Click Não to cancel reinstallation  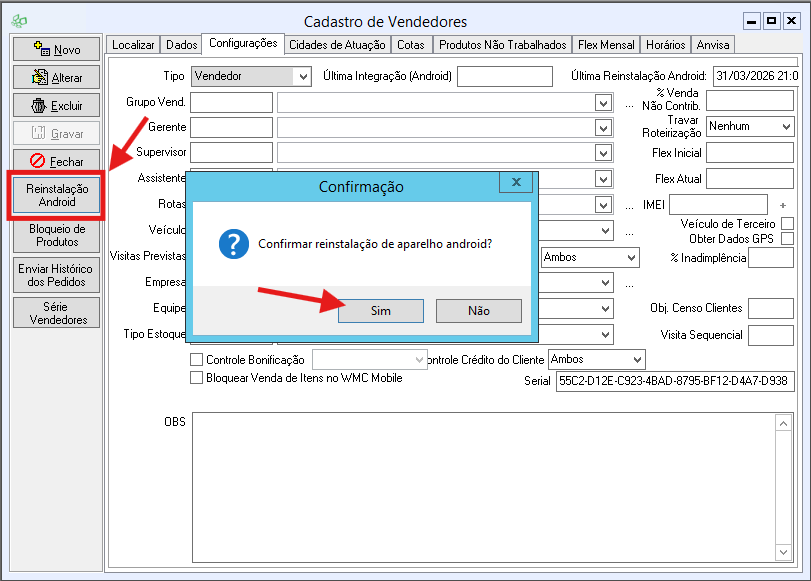coord(478,311)
